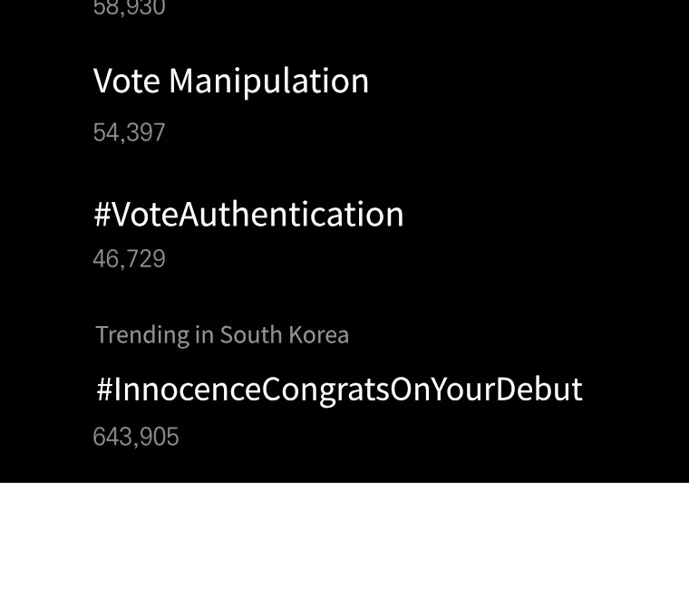Select the count beneath Vote Manipulation
Viewport: 689px width, 616px height.
click(129, 132)
